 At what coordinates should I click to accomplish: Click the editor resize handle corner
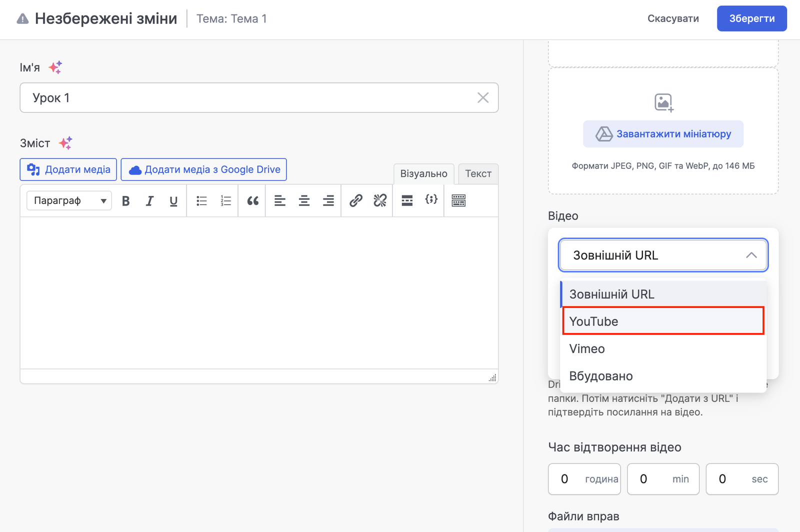492,377
